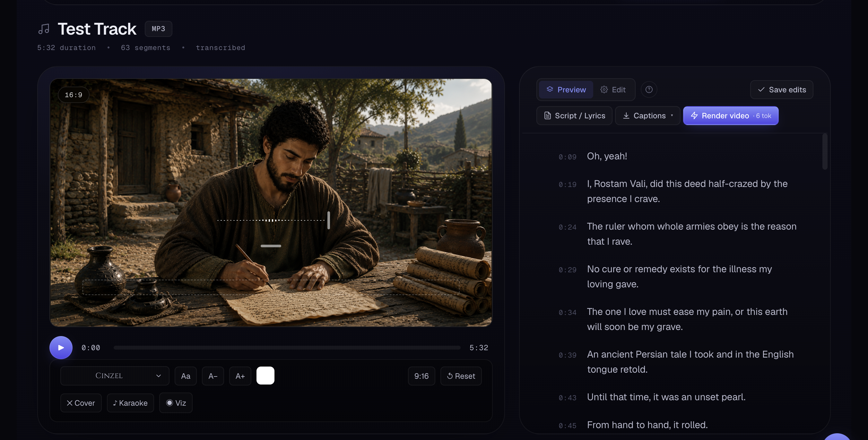Click the chevron of the font selector
This screenshot has height=440, width=868.
(x=158, y=376)
